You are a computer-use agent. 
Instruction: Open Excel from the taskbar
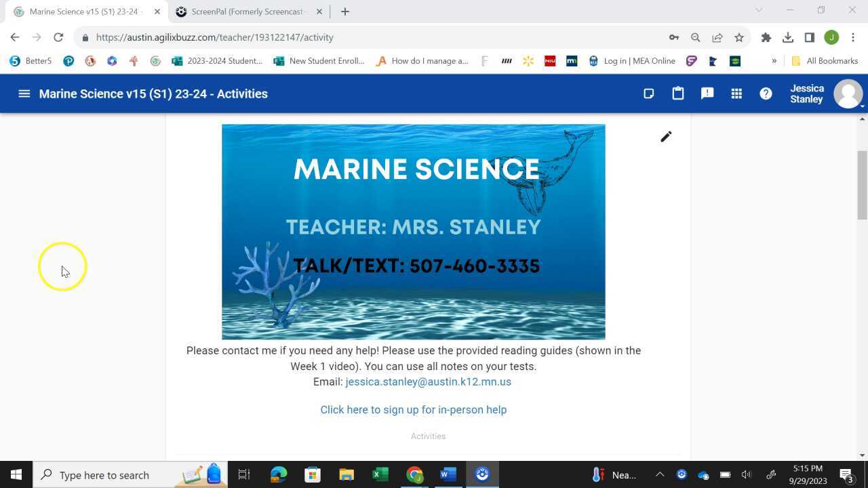point(380,474)
